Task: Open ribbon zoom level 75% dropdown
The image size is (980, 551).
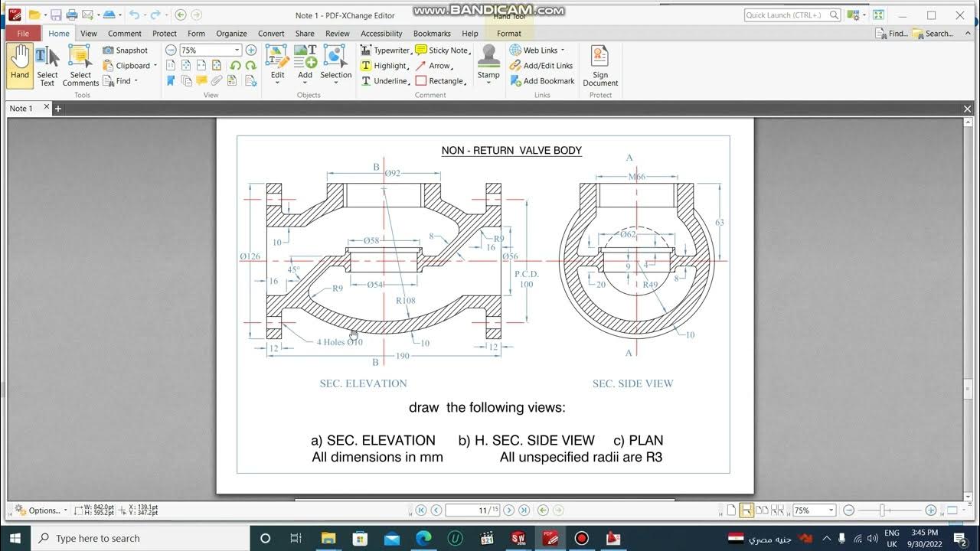Action: point(237,51)
